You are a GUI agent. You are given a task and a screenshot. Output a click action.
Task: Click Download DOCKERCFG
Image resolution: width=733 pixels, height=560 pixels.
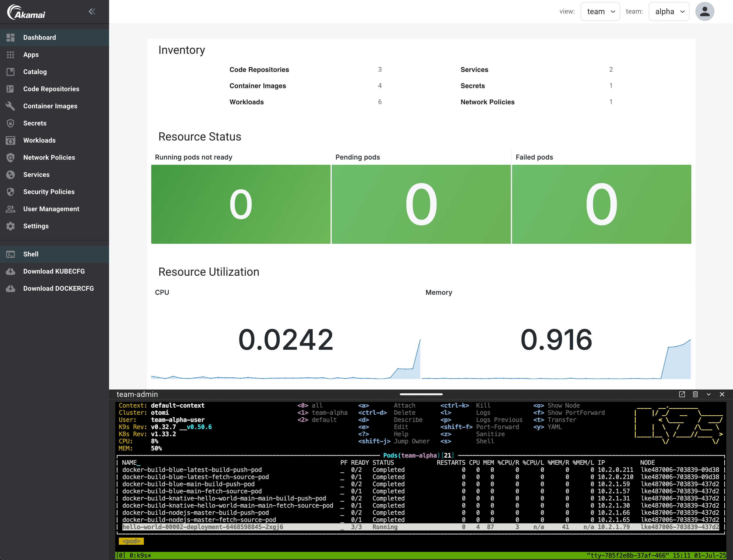pyautogui.click(x=59, y=288)
